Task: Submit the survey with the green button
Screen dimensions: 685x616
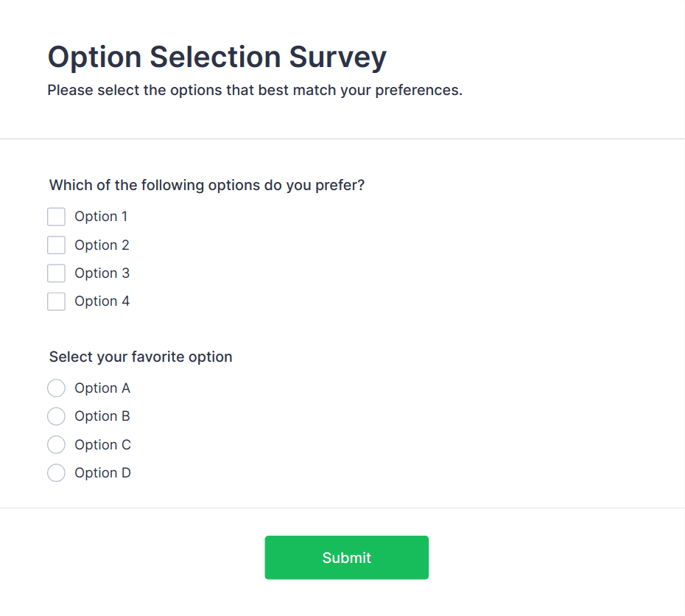Action: coord(346,558)
